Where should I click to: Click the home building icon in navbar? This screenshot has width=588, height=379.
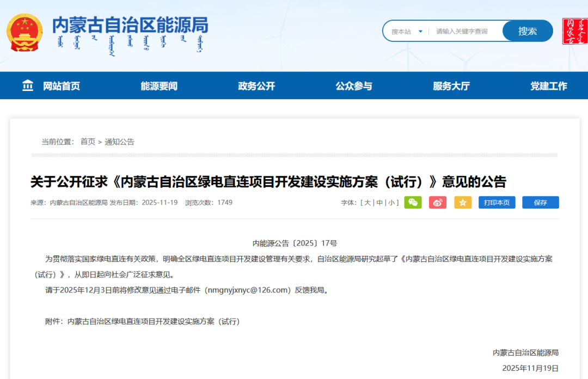coord(28,85)
